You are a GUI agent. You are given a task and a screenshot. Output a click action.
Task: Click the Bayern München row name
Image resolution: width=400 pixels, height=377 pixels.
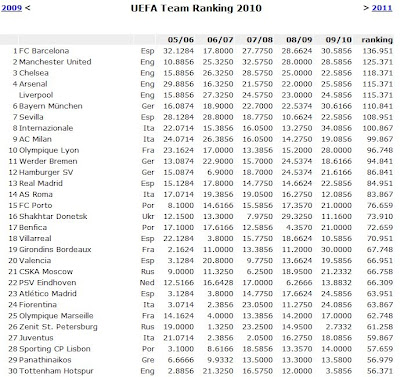51,106
